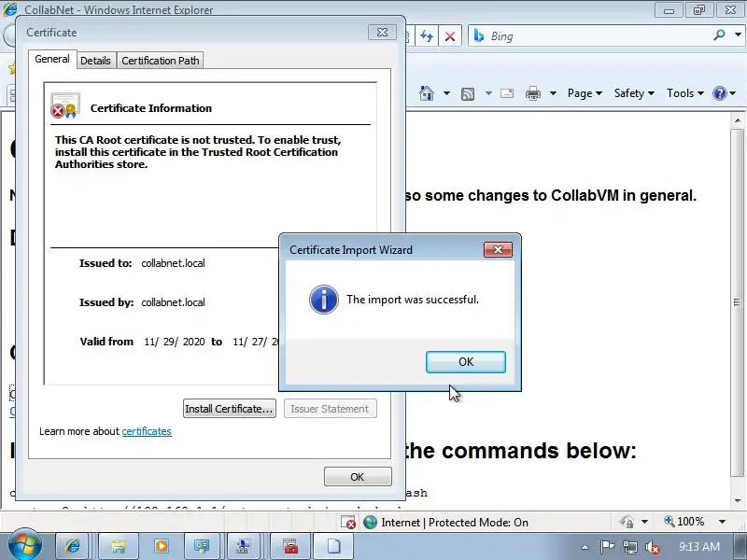Click the Install Certificate button

(x=230, y=409)
